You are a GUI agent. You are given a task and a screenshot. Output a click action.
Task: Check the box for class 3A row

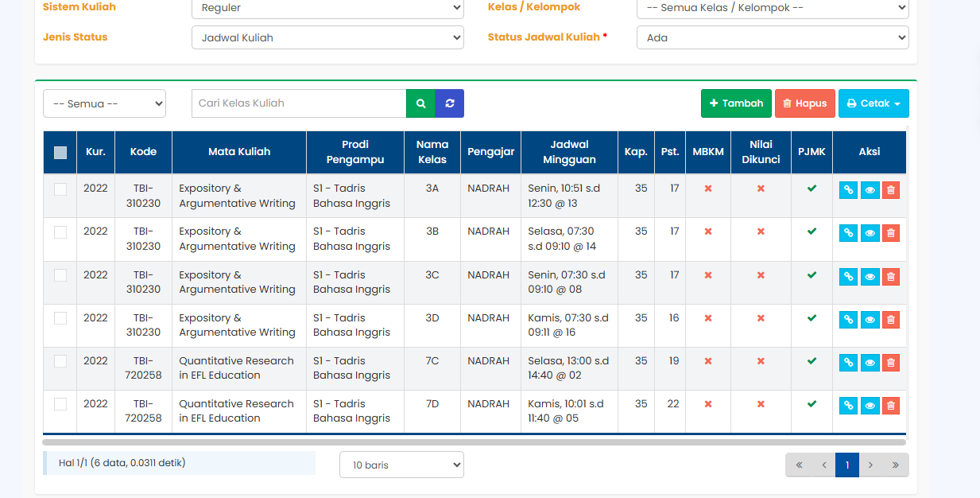pyautogui.click(x=60, y=189)
